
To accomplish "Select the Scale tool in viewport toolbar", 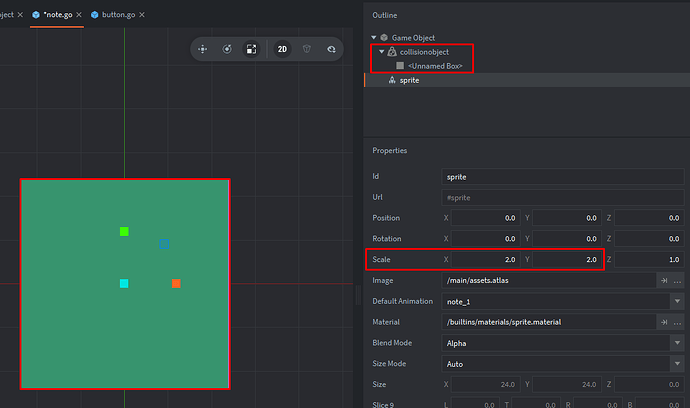I will 252,48.
